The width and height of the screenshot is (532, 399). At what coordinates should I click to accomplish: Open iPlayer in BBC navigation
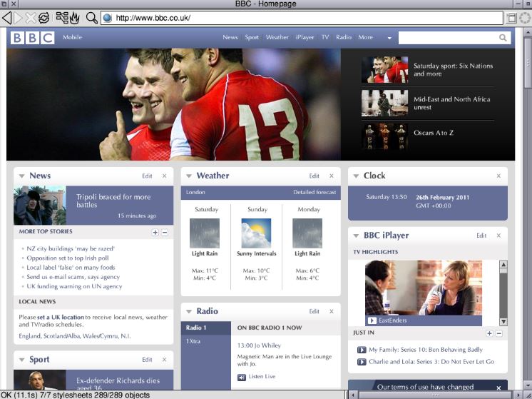(x=305, y=37)
